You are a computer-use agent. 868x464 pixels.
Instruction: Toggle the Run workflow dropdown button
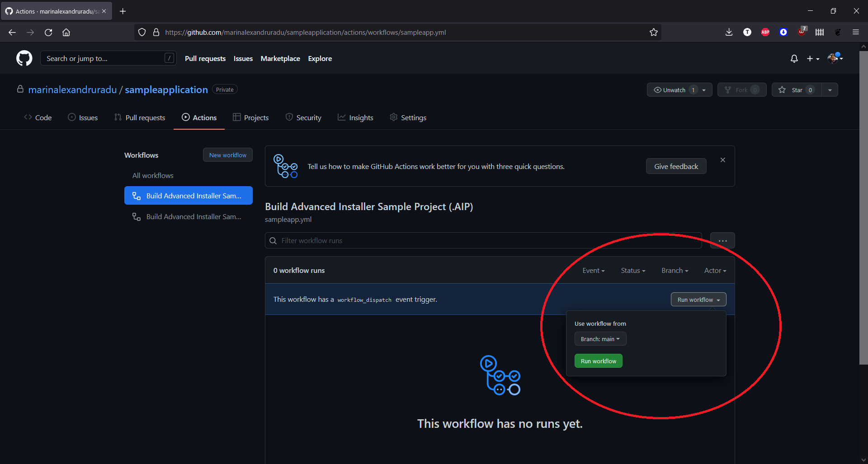pyautogui.click(x=698, y=300)
